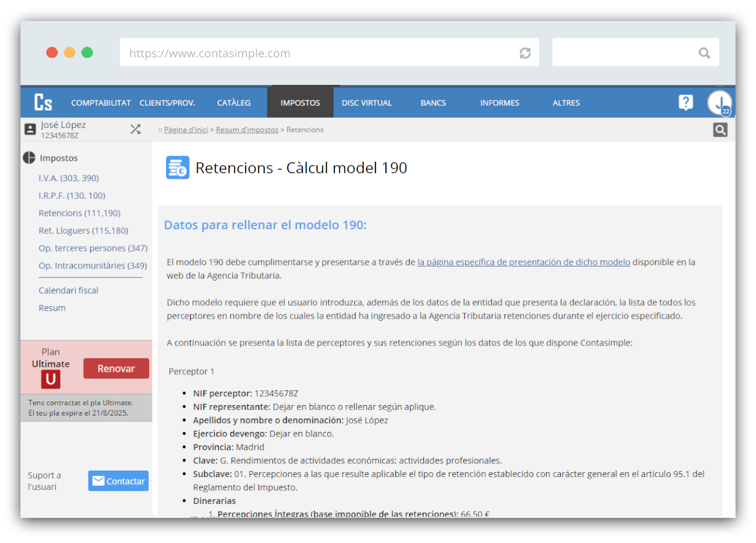Click the browser address bar

pos(329,53)
